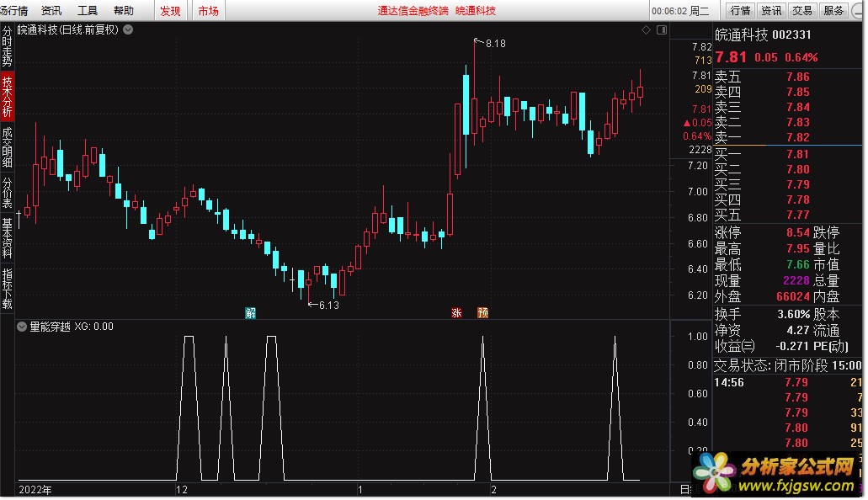Expand the dropdown beside 量能穿越 indicator
Viewport: 868px width, 500px height.
point(22,327)
